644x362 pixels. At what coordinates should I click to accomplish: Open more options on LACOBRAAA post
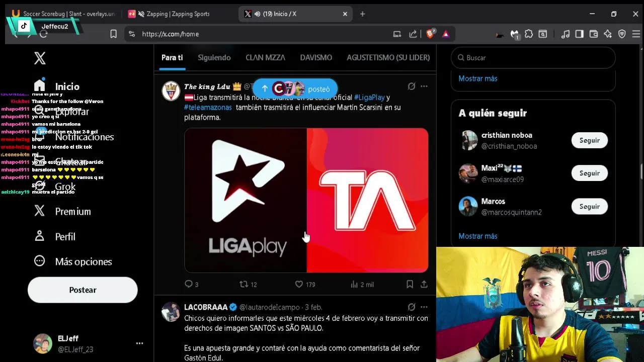pos(424,307)
